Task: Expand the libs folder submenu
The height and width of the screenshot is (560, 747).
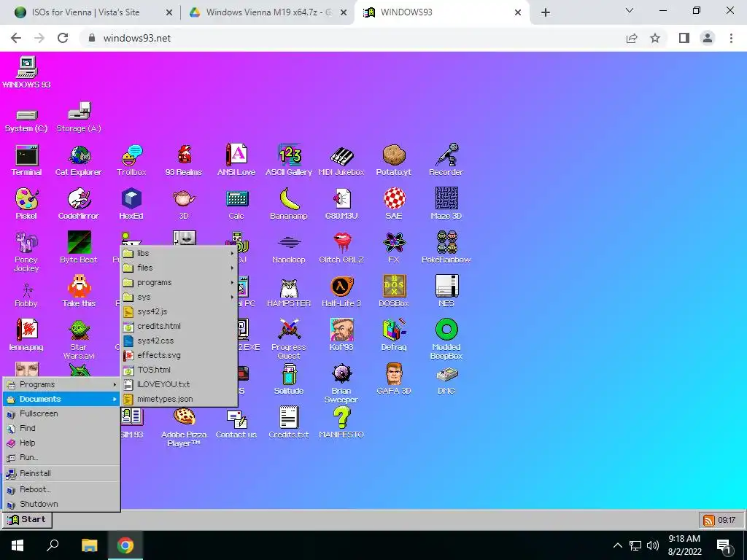Action: 179,253
